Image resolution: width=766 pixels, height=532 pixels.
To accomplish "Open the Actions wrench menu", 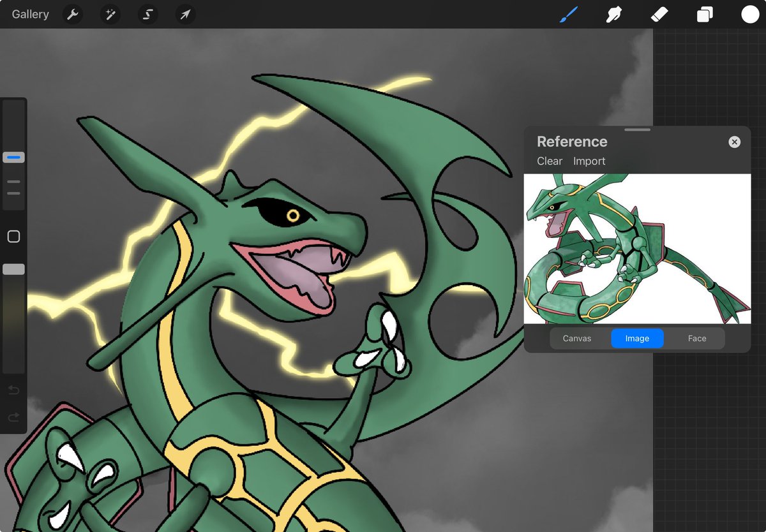I will point(73,14).
